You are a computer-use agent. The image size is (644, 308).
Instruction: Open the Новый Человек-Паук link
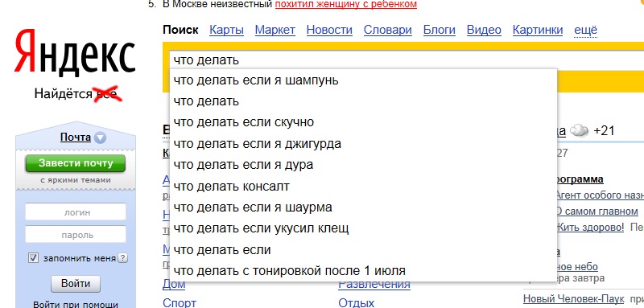[573, 299]
